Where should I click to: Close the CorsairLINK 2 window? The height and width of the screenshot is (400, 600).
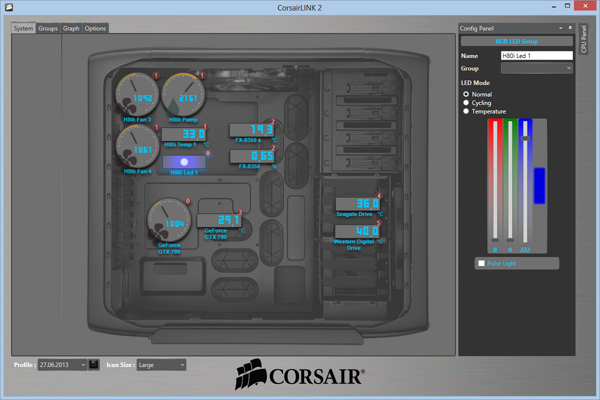tap(585, 6)
